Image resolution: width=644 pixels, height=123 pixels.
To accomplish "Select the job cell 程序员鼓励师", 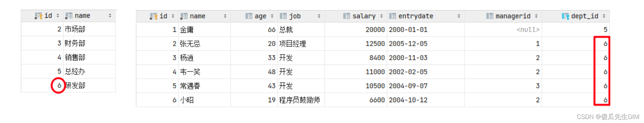I will click(x=301, y=100).
